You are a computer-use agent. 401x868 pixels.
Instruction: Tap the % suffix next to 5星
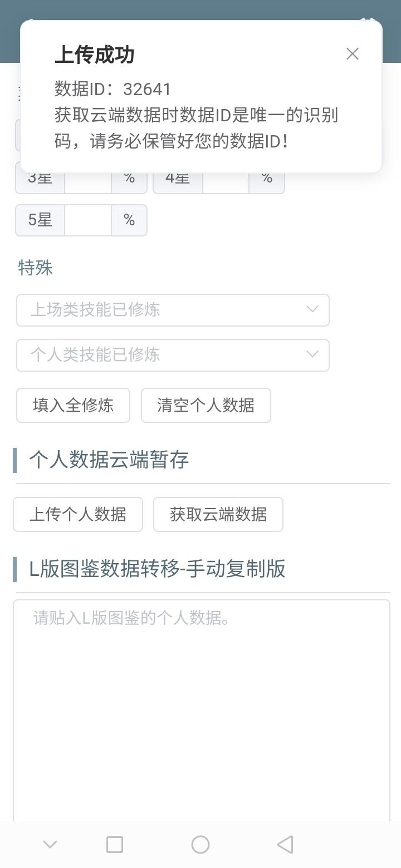(129, 220)
